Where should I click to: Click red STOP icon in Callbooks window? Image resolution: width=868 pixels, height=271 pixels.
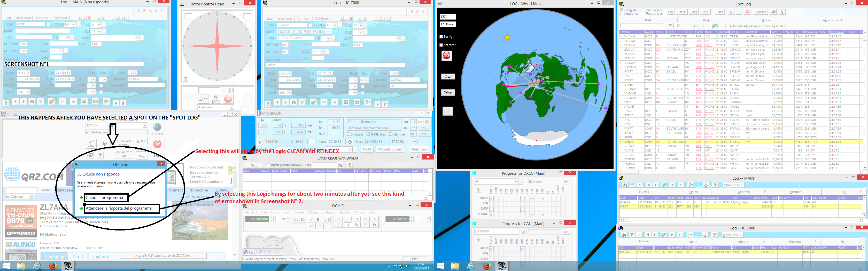pos(157,144)
